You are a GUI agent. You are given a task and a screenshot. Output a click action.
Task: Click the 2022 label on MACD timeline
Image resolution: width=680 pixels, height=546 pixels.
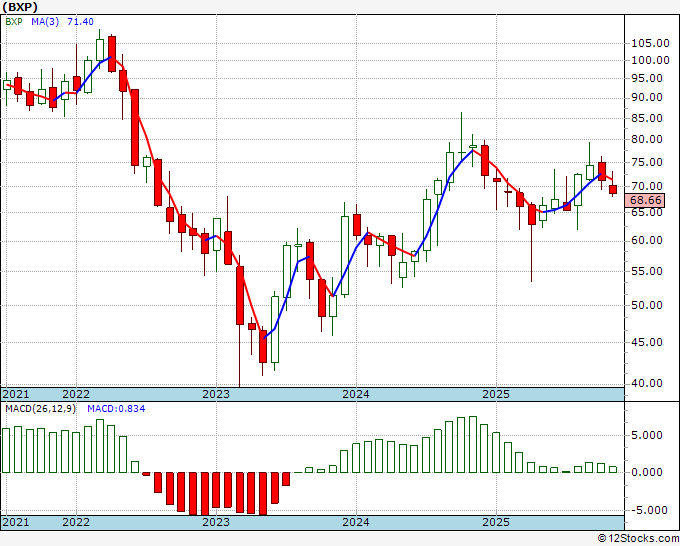[76, 522]
